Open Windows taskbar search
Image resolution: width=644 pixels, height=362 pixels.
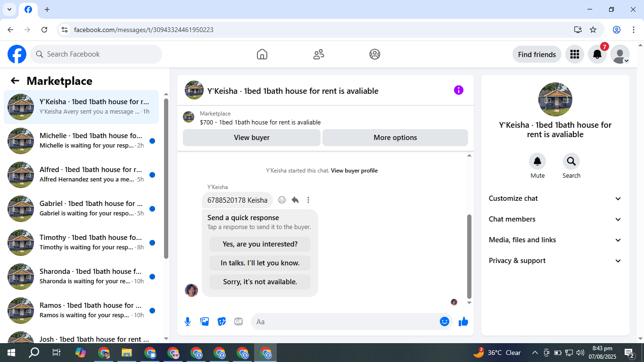coord(34,353)
